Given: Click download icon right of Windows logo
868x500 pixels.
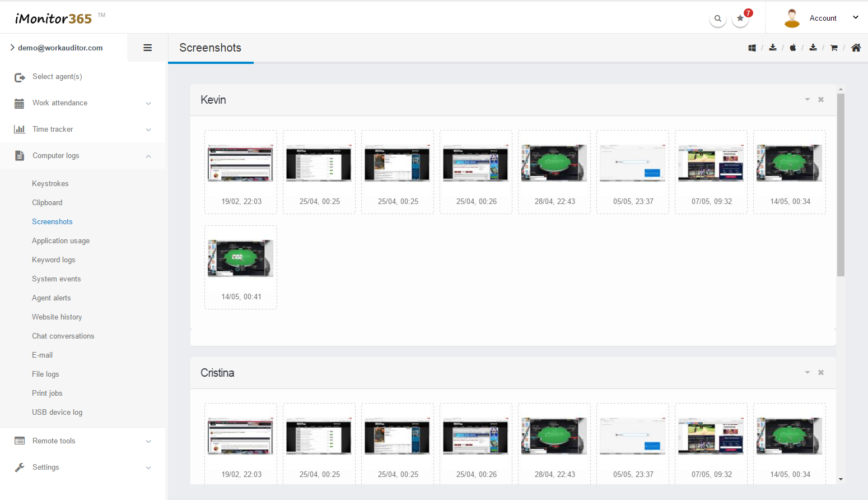Looking at the screenshot, I should coord(773,48).
